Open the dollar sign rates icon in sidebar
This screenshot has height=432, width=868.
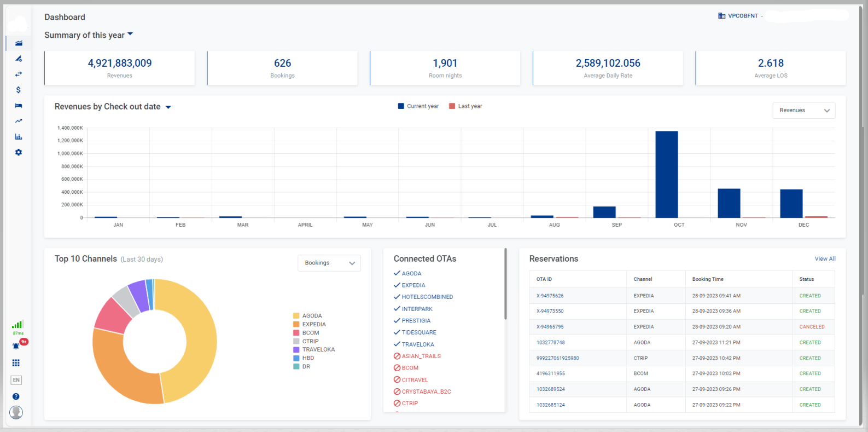[18, 90]
